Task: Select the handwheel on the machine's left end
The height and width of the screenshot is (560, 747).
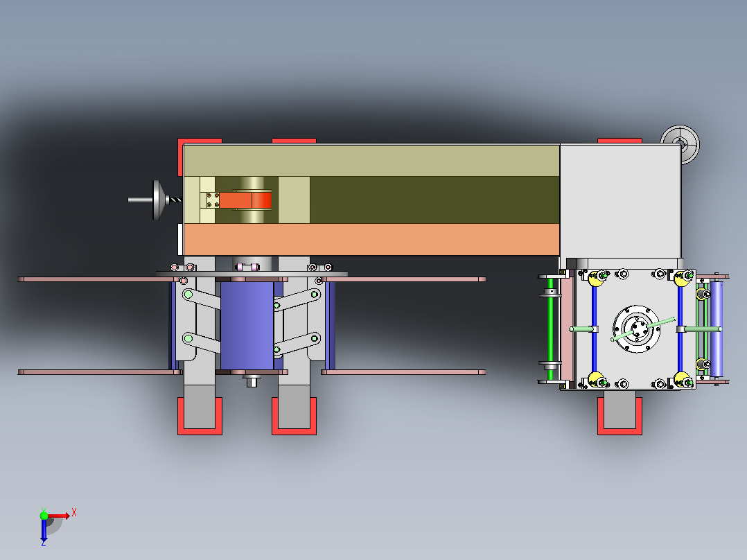Action: (x=156, y=200)
